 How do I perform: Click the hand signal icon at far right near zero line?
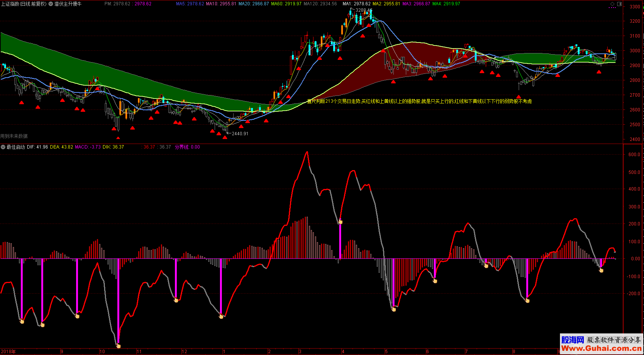[x=601, y=270]
